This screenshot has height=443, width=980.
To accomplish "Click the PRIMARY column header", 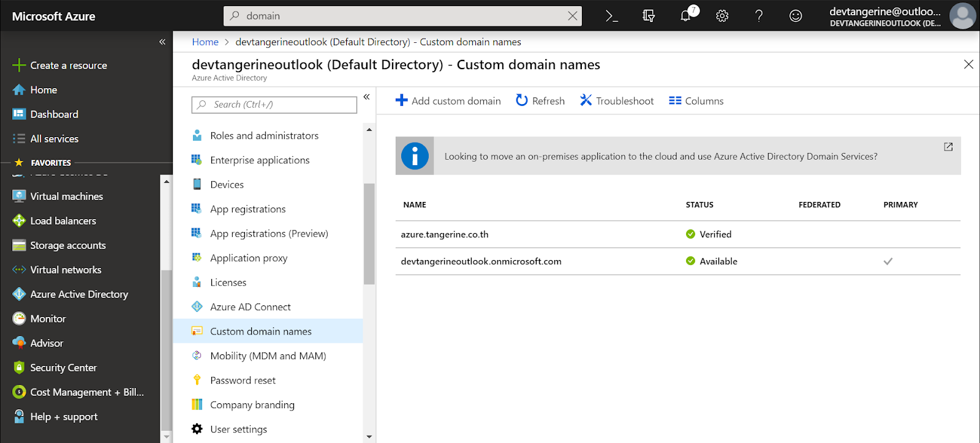I will 900,205.
